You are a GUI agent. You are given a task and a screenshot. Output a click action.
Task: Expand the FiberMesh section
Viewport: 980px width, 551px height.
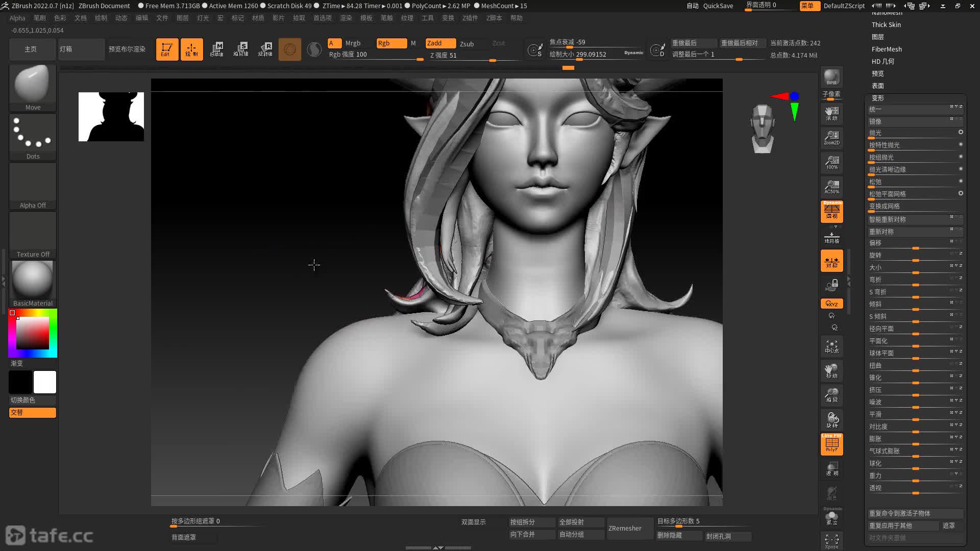click(x=887, y=49)
